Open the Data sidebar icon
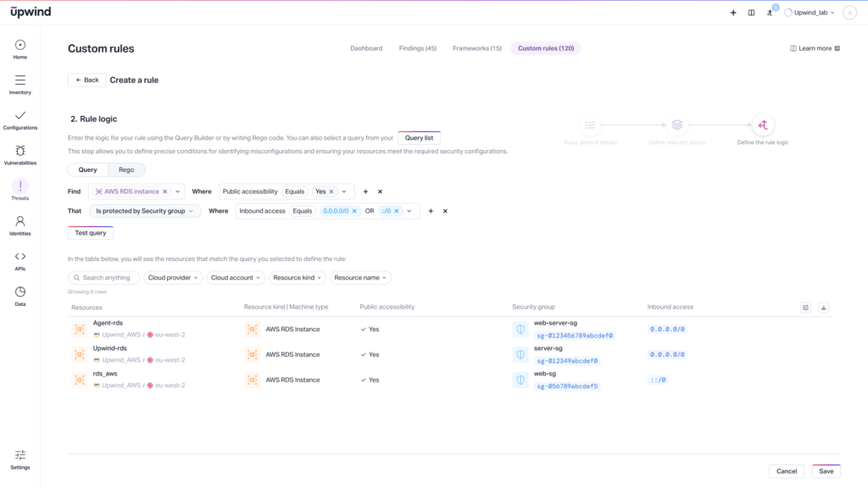This screenshot has height=489, width=868. click(20, 292)
